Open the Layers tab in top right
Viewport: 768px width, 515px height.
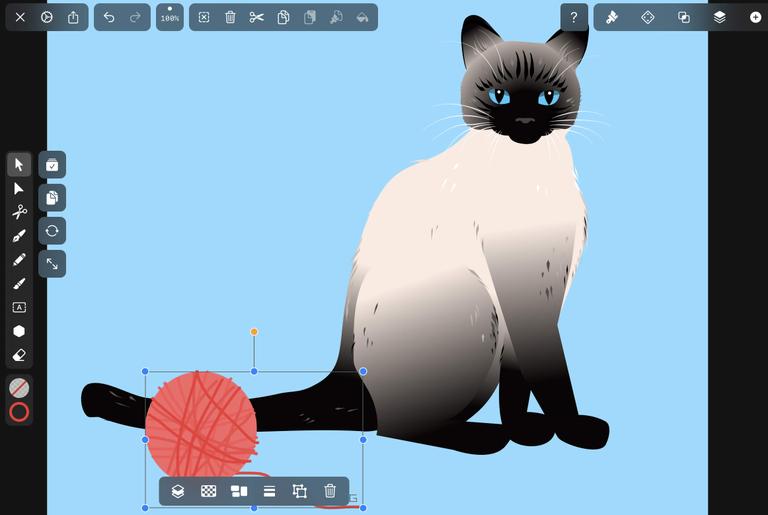[x=720, y=18]
